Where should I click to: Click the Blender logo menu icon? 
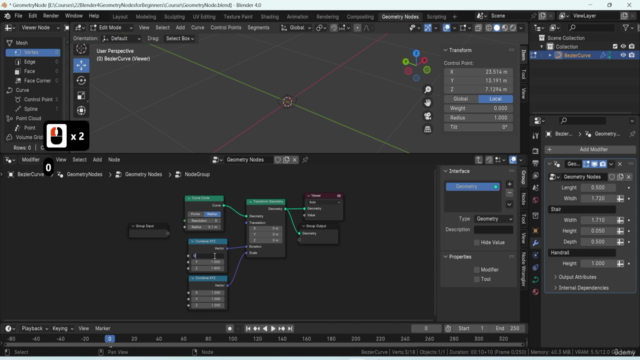pyautogui.click(x=7, y=16)
